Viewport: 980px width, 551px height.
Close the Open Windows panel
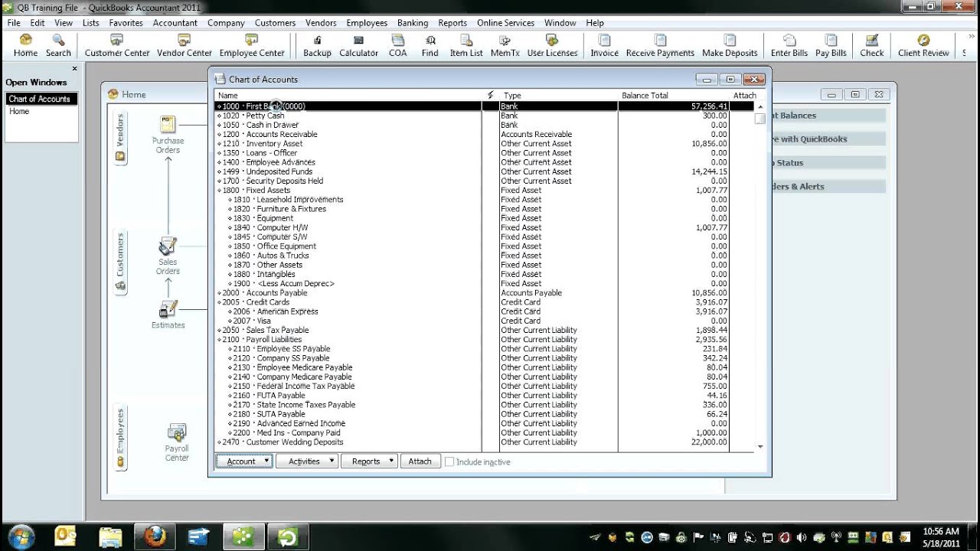(75, 69)
